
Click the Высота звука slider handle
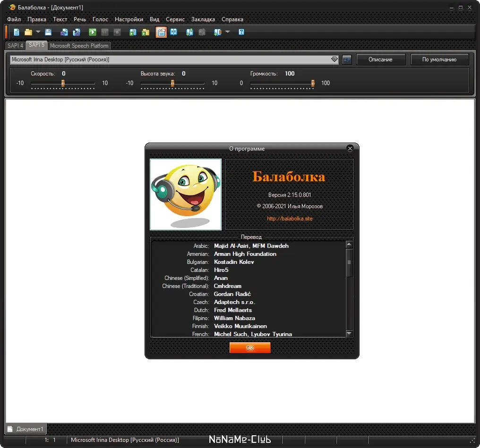(172, 83)
